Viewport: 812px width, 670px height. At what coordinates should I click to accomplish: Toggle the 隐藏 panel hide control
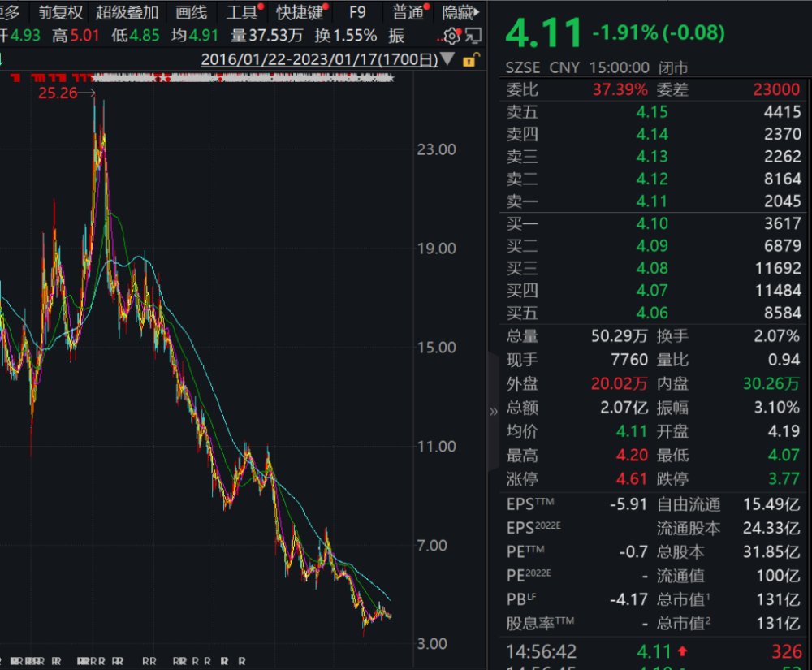[x=460, y=12]
